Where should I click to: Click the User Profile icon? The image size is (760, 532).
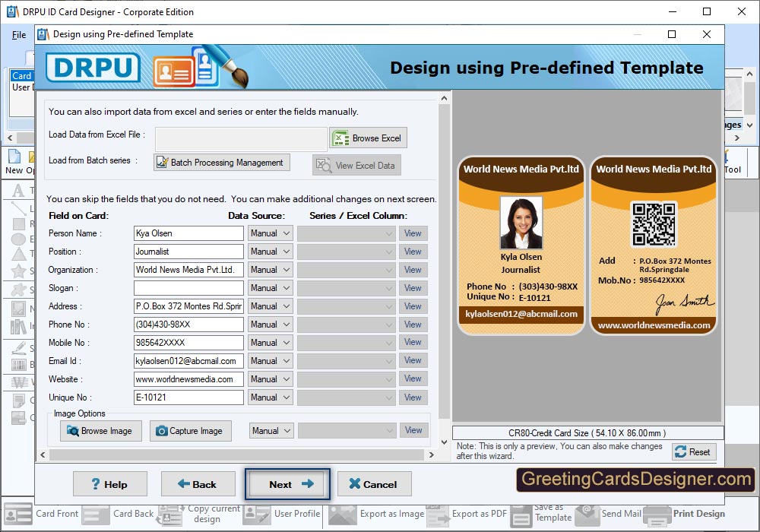coord(256,515)
